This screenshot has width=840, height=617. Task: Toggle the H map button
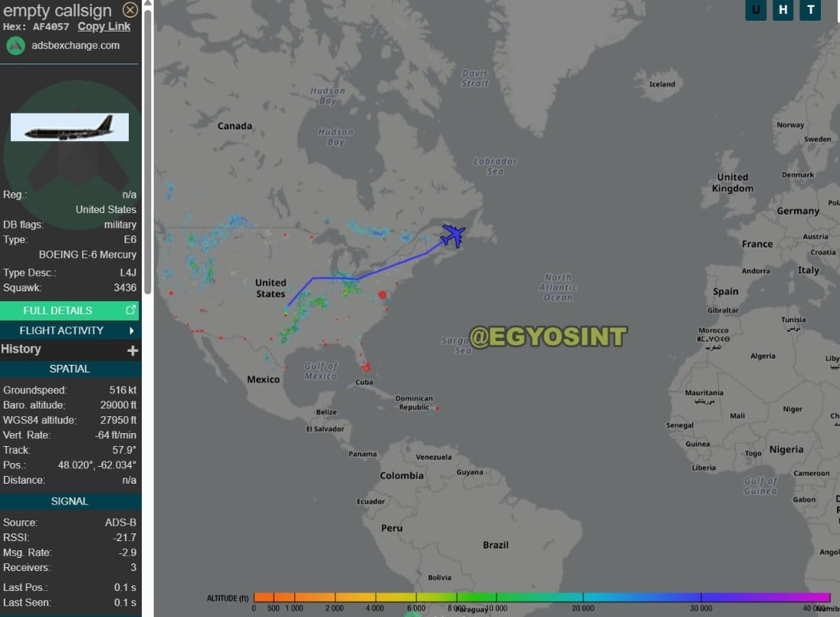click(x=783, y=10)
